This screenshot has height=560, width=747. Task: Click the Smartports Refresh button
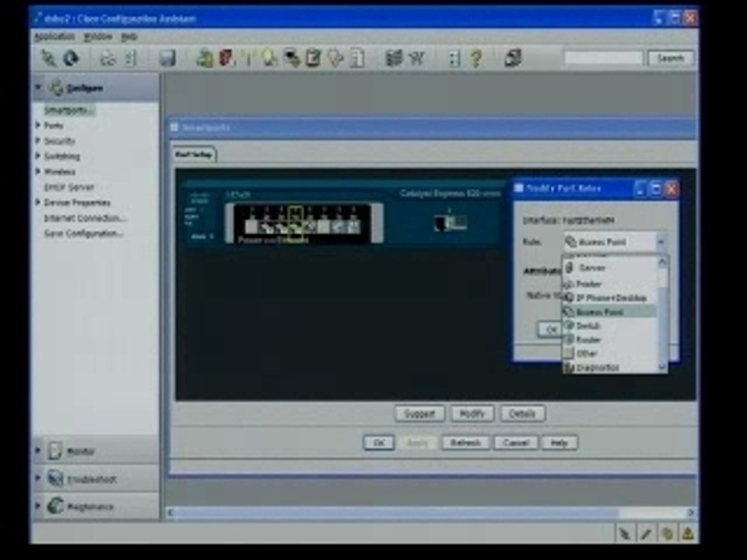click(x=465, y=443)
